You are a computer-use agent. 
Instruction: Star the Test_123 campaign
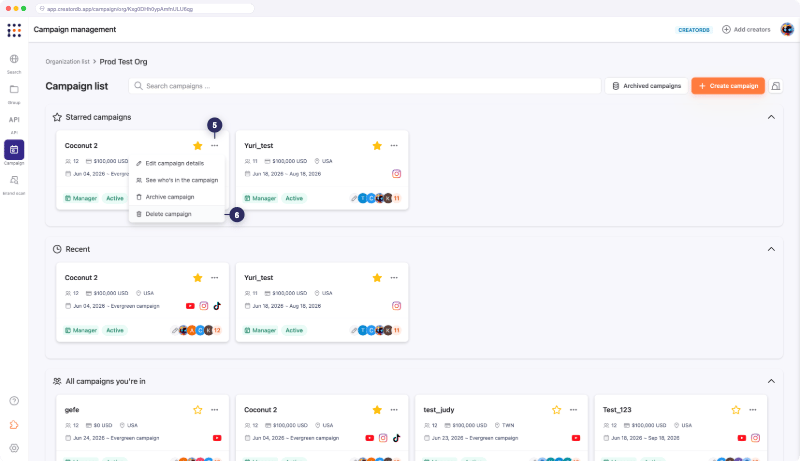[x=736, y=410]
